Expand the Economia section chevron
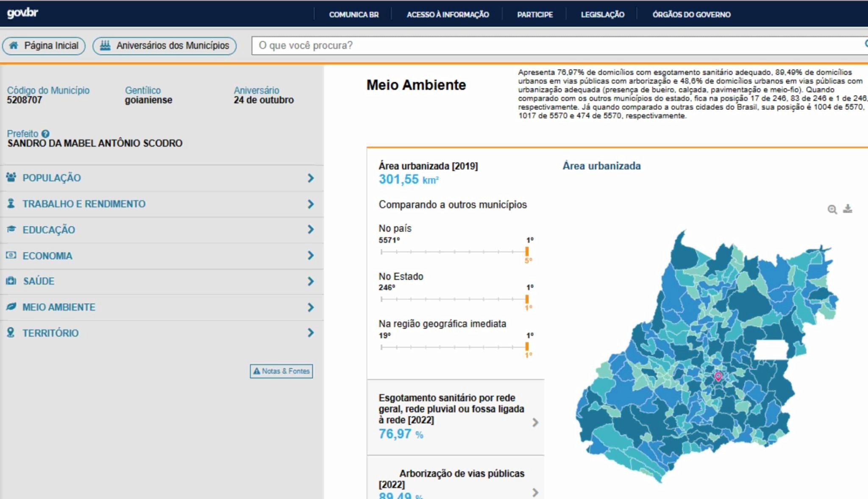This screenshot has width=868, height=499. (x=311, y=255)
